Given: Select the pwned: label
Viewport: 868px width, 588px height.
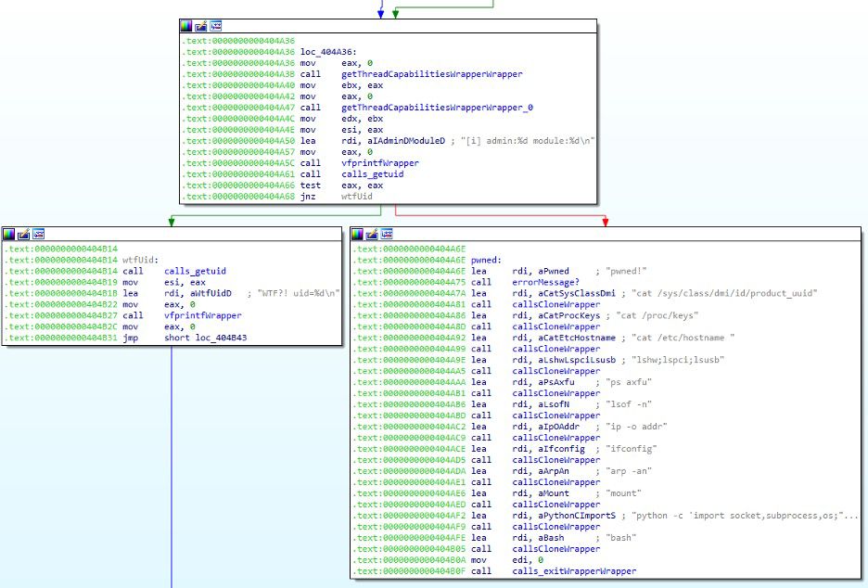Looking at the screenshot, I should 486,260.
